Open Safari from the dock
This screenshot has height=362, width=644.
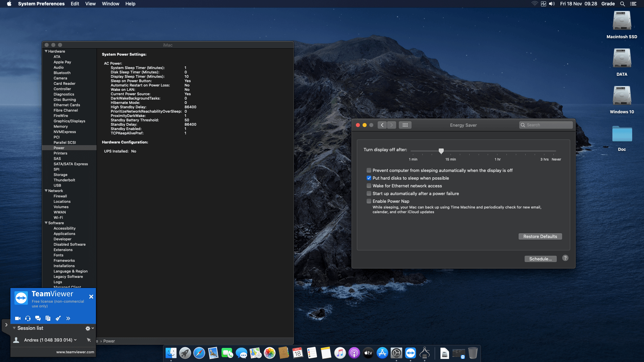199,353
